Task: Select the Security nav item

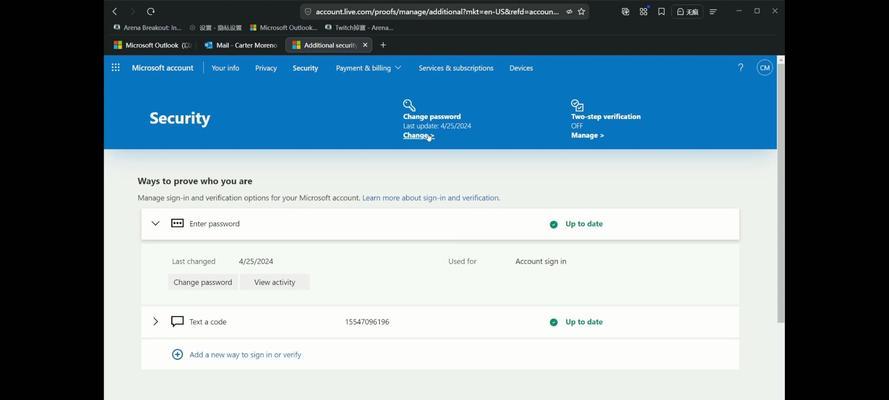Action: (305, 68)
